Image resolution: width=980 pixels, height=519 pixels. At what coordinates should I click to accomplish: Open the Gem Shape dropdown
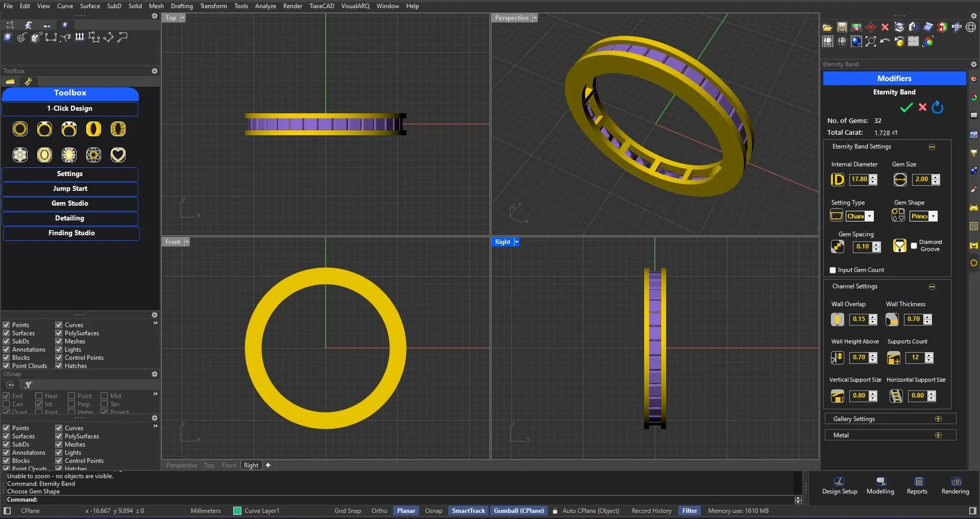click(933, 216)
